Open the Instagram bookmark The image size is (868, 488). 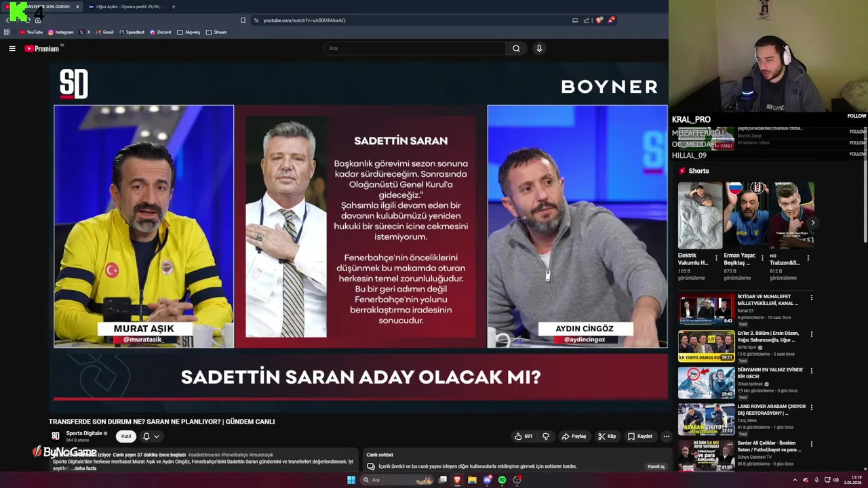point(60,32)
